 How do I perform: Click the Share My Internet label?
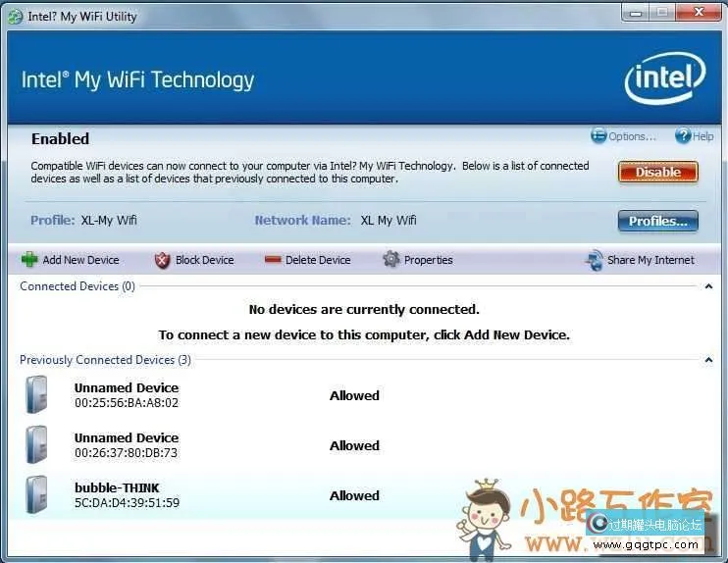tap(650, 260)
